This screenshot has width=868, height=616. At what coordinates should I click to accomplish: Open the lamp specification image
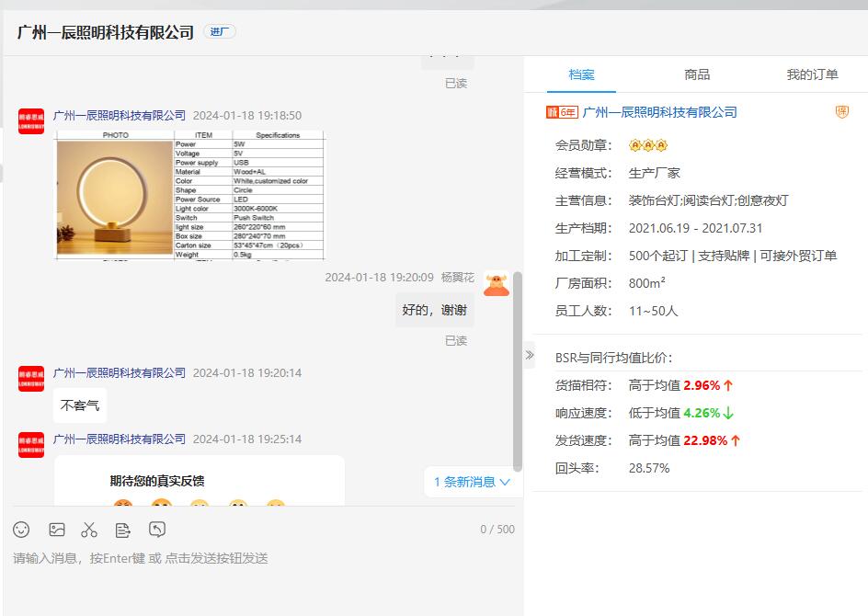coord(189,195)
